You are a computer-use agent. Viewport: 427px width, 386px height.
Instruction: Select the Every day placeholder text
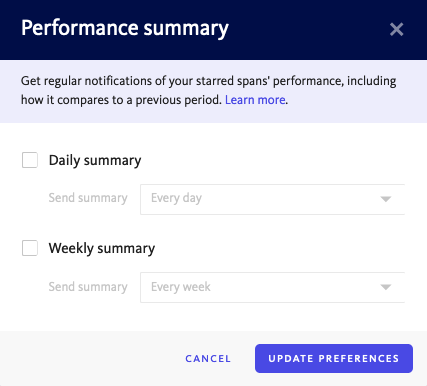pos(176,198)
